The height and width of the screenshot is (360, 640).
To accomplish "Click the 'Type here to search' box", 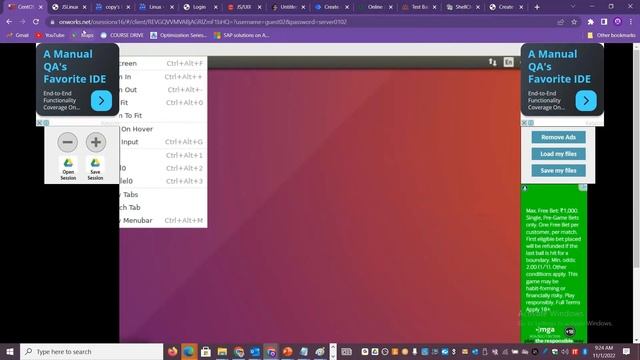I will coord(91,351).
